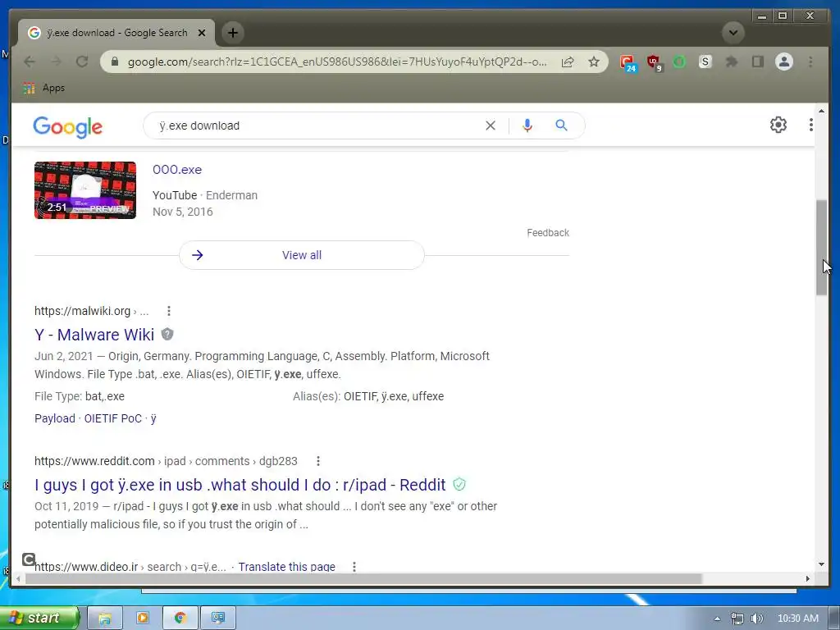Image resolution: width=840 pixels, height=630 pixels.
Task: Click the scroll up arrow
Action: tap(821, 111)
